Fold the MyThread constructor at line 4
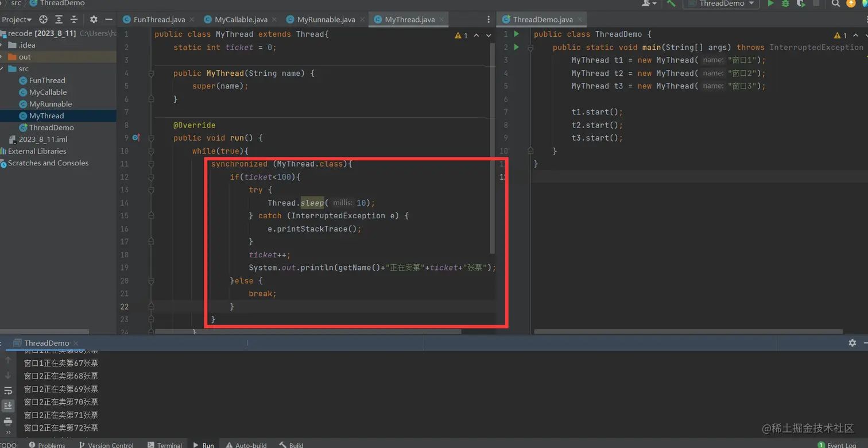 (x=151, y=74)
